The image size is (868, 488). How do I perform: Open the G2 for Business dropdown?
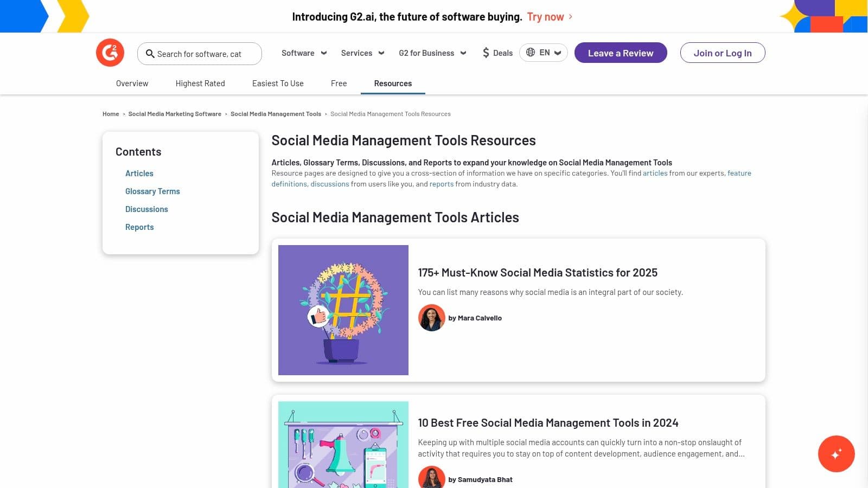[x=431, y=53]
